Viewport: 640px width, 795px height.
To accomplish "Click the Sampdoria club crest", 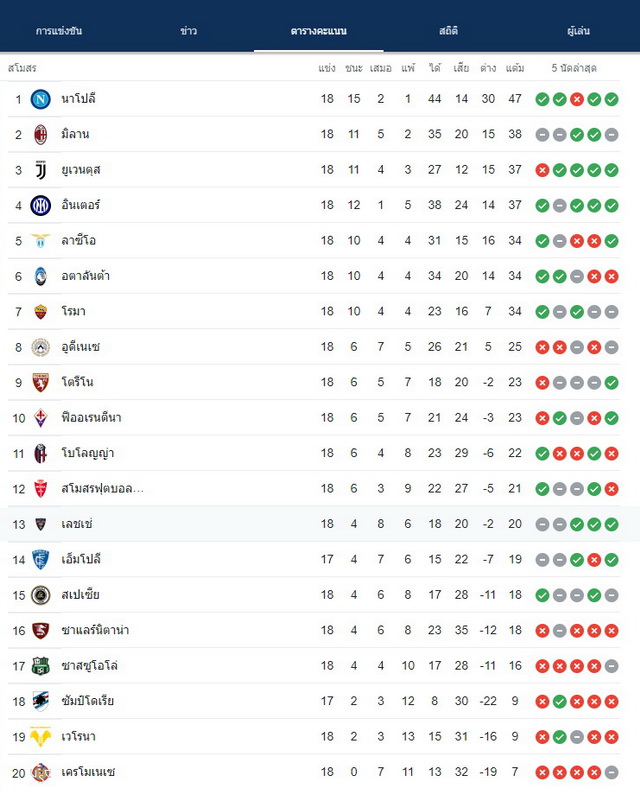I will click(x=41, y=702).
